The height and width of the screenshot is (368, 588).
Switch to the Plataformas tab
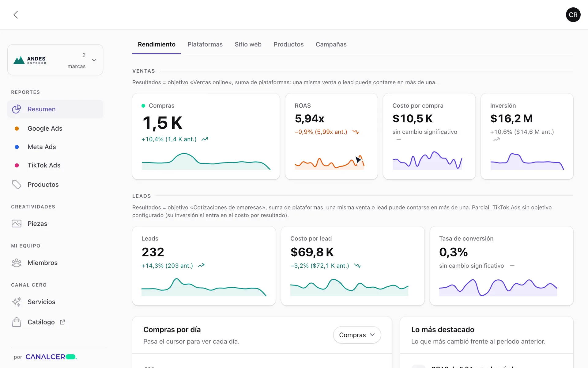click(205, 44)
